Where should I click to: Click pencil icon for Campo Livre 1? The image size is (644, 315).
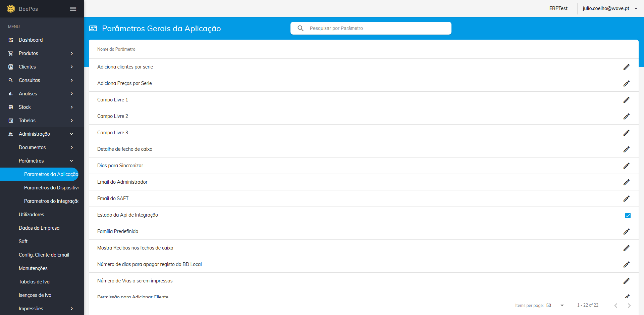tap(626, 100)
